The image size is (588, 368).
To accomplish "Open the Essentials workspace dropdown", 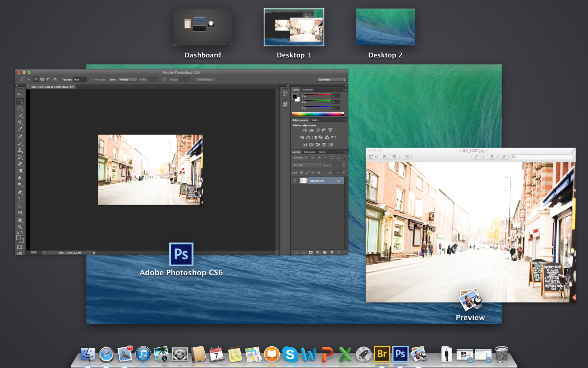I will coord(331,79).
